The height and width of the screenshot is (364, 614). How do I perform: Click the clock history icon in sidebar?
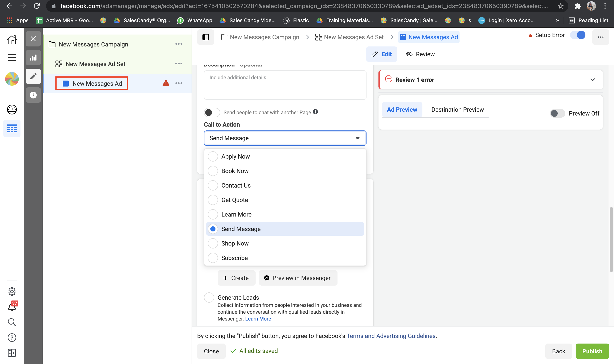[x=33, y=95]
